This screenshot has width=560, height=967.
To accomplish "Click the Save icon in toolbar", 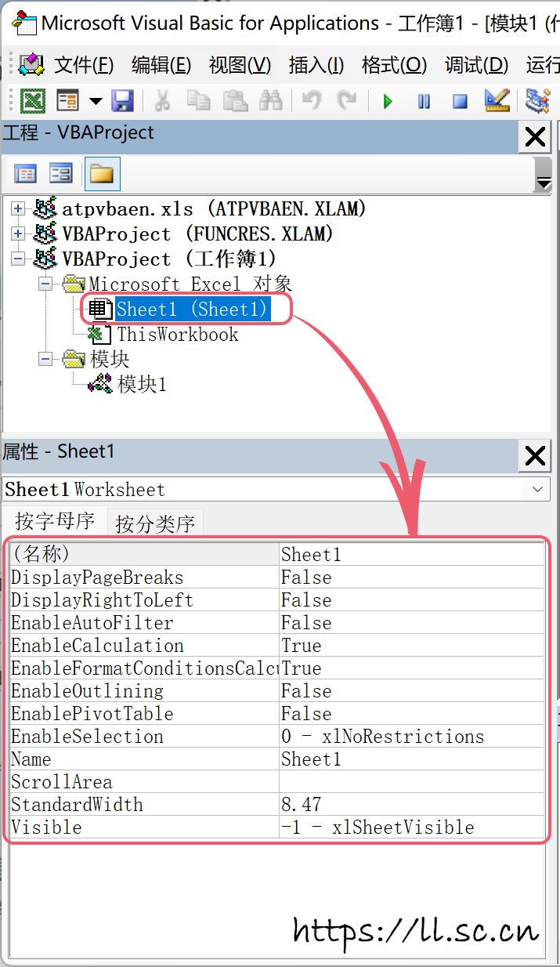I will pos(122,101).
